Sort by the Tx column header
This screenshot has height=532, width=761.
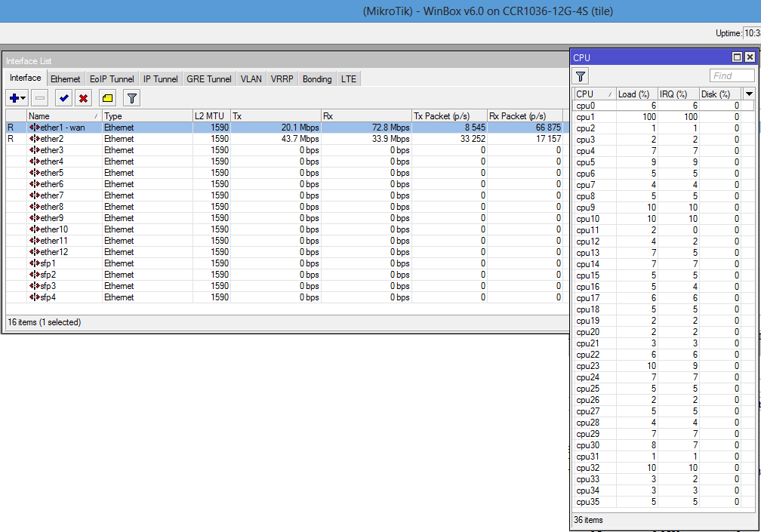pos(276,116)
